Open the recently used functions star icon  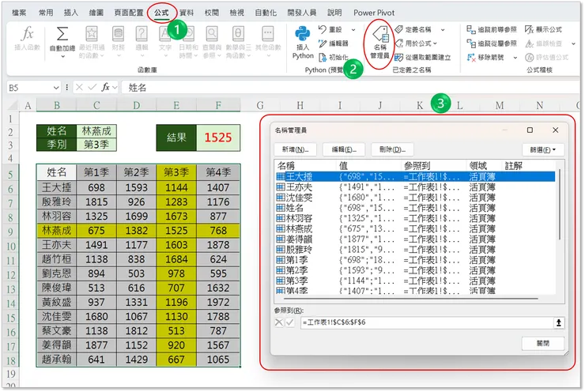click(x=92, y=34)
